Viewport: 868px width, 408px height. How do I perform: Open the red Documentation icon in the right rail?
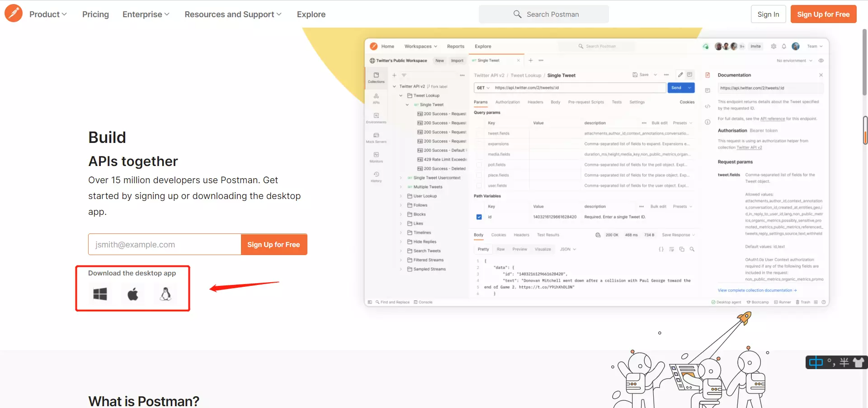(x=708, y=75)
